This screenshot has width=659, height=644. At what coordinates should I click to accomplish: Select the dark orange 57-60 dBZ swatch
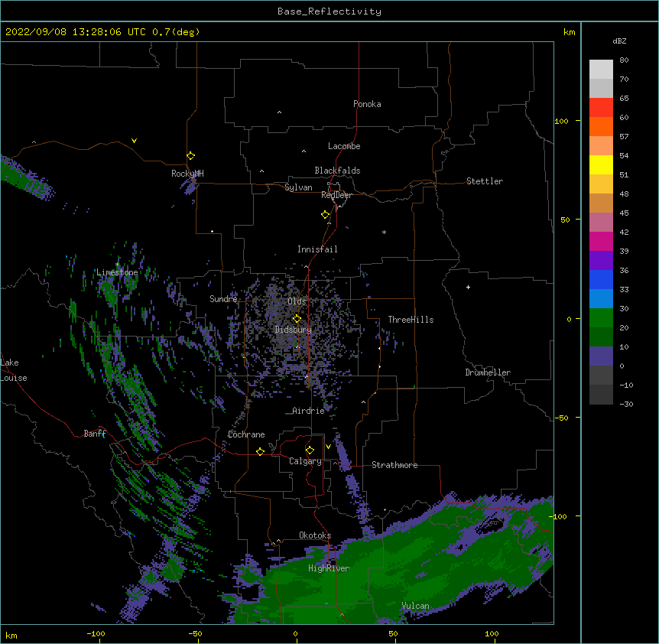point(601,126)
